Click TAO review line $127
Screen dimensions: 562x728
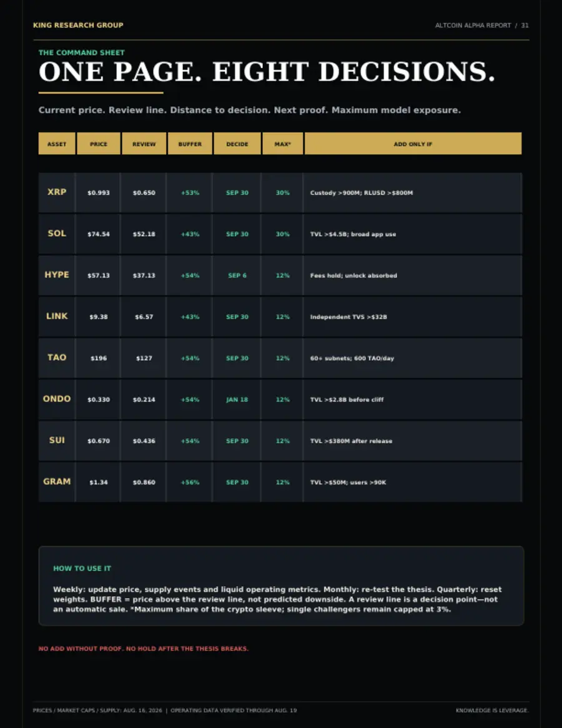coord(144,358)
